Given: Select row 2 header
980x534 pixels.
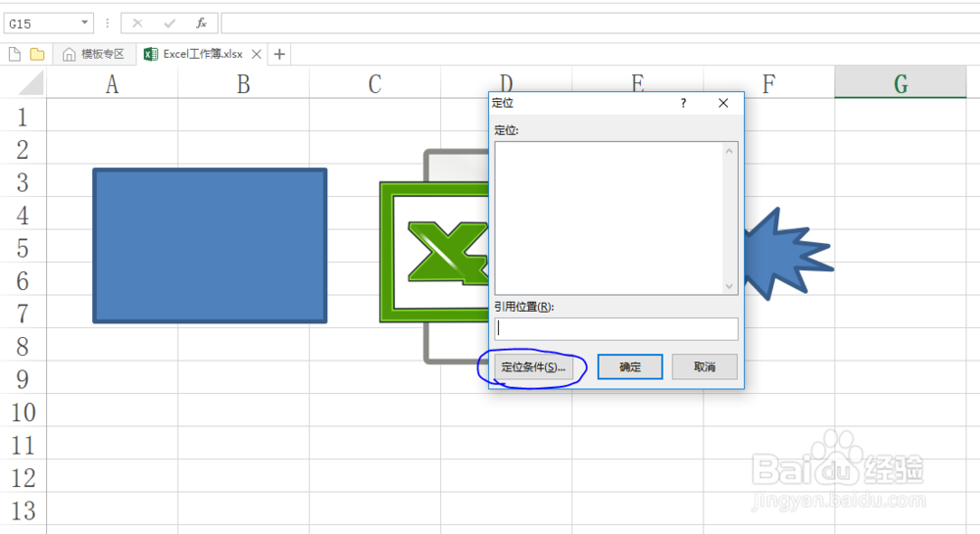Looking at the screenshot, I should coord(23,149).
